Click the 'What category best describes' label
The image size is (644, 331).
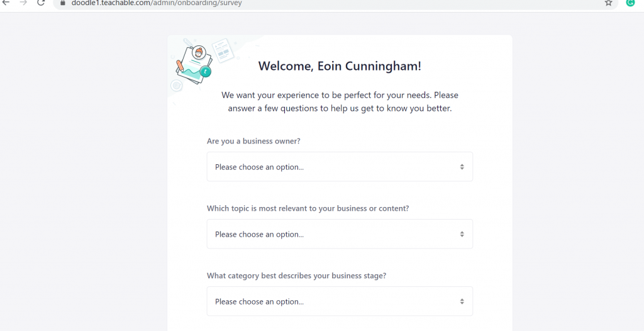296,276
